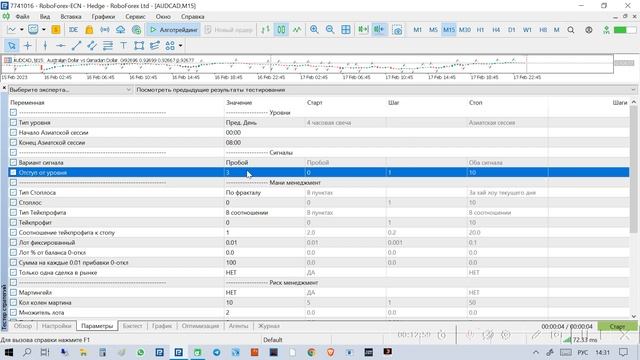Draw a trendline
Screen dimensions: 640x360
click(x=76, y=45)
